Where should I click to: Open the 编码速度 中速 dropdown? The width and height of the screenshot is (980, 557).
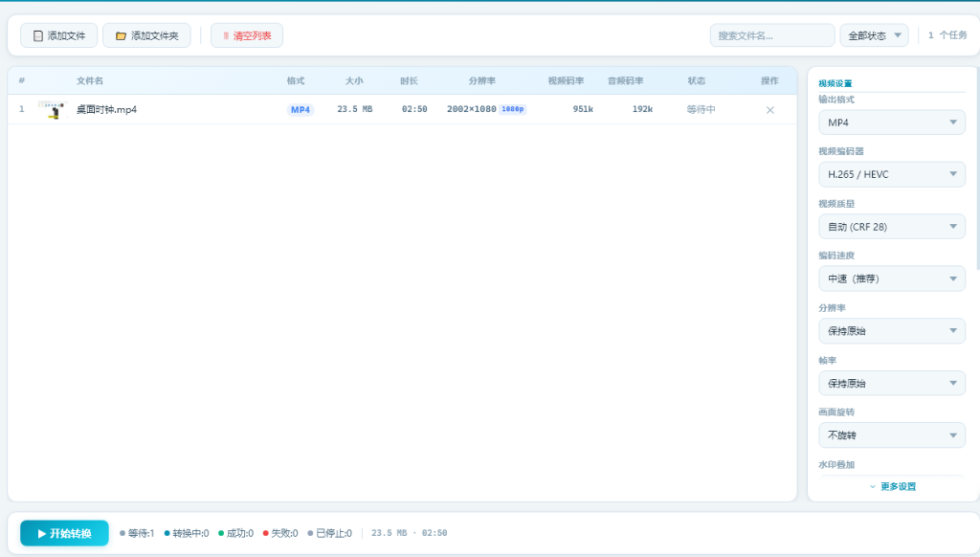pyautogui.click(x=891, y=278)
